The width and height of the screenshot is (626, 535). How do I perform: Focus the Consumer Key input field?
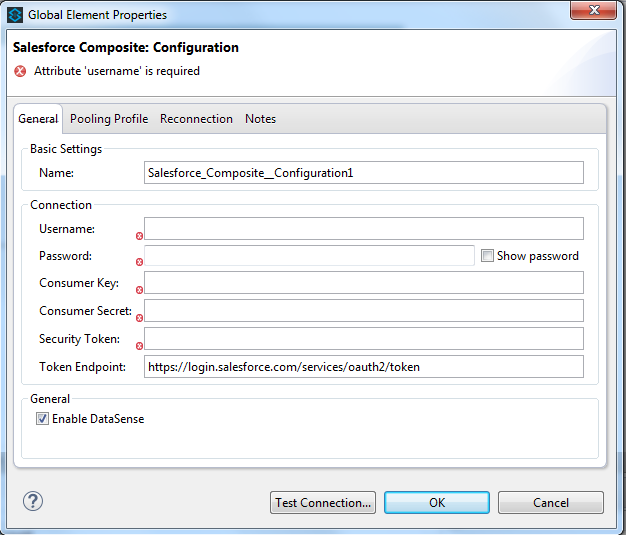point(364,283)
